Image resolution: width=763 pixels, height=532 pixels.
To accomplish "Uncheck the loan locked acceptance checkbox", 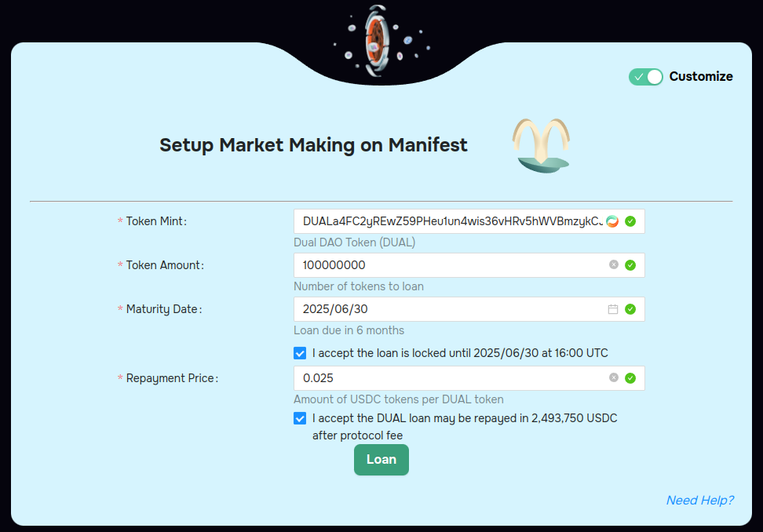I will click(x=300, y=353).
